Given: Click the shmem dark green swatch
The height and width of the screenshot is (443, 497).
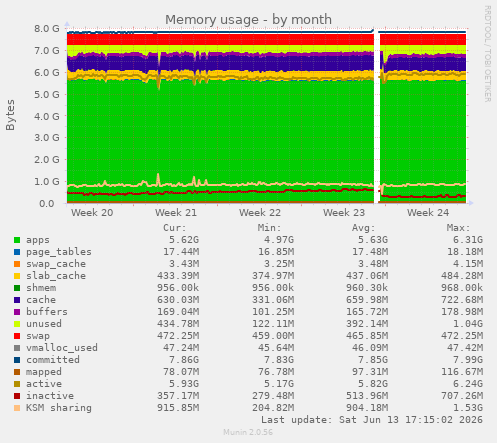Looking at the screenshot, I should 17,288.
